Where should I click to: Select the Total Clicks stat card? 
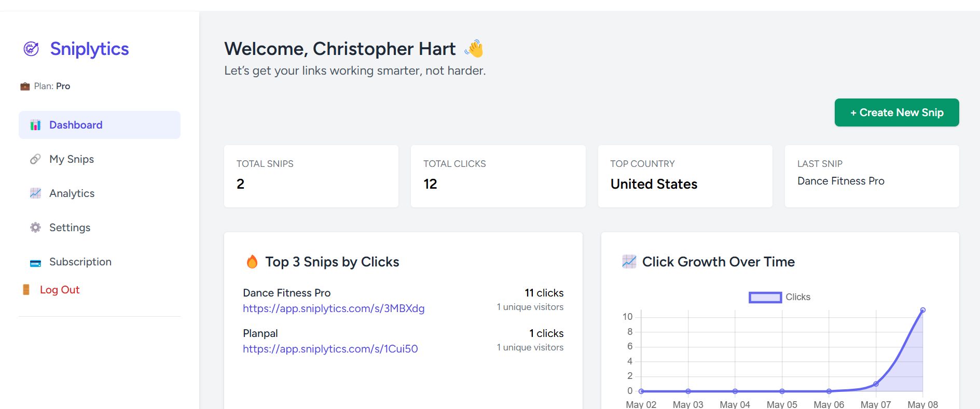498,176
